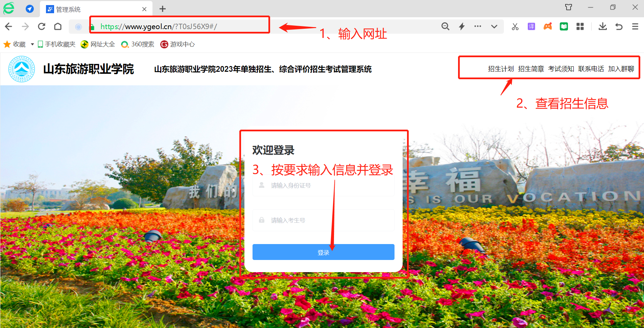The image size is (644, 328).
Task: Open 联系电话 in top navigation
Action: pyautogui.click(x=591, y=69)
